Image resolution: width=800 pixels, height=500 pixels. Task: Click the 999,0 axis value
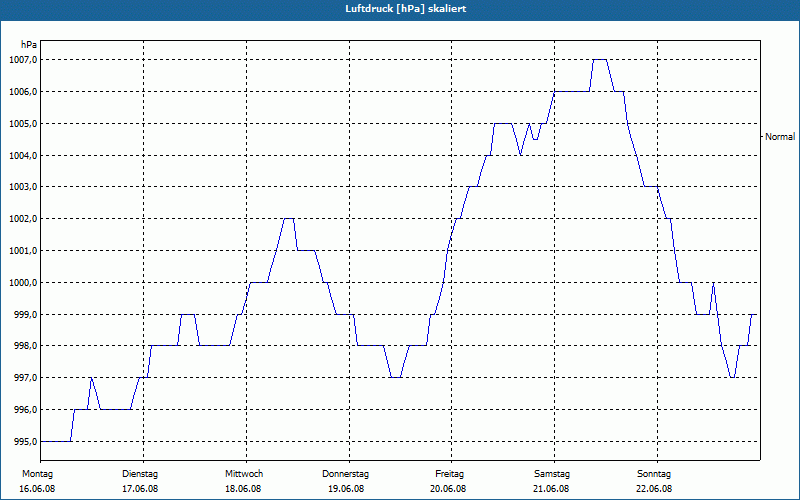25,314
